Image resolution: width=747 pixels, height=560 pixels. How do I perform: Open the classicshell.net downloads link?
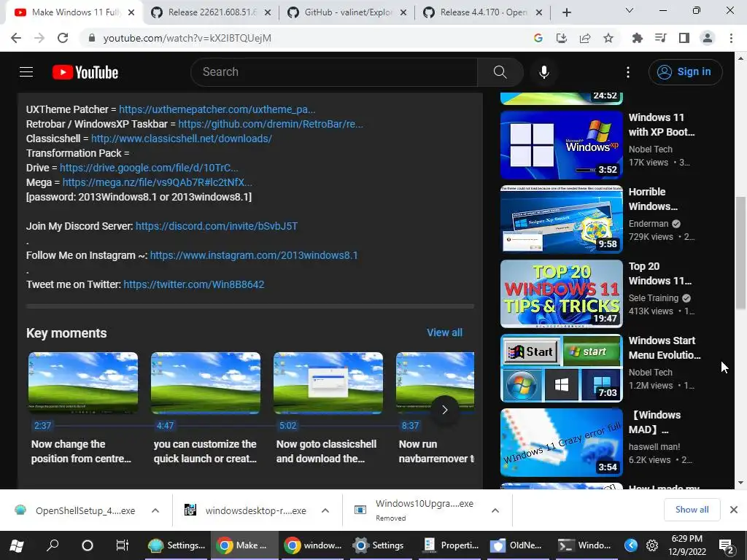[x=182, y=139]
